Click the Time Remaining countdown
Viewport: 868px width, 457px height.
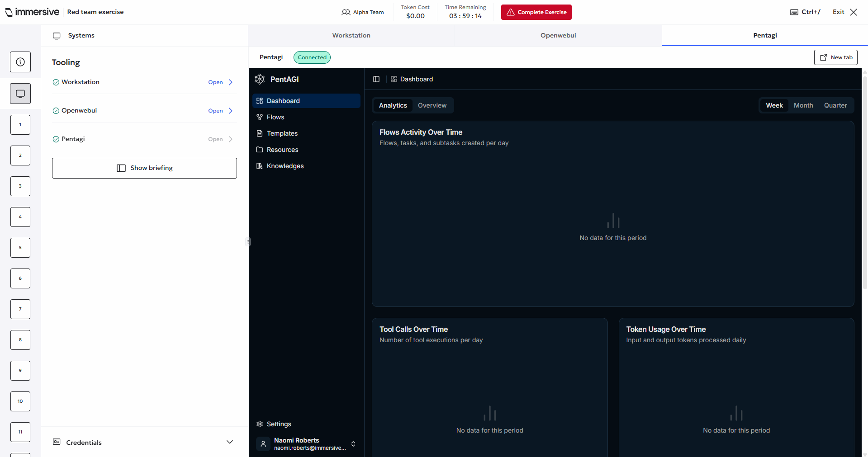[x=465, y=16]
